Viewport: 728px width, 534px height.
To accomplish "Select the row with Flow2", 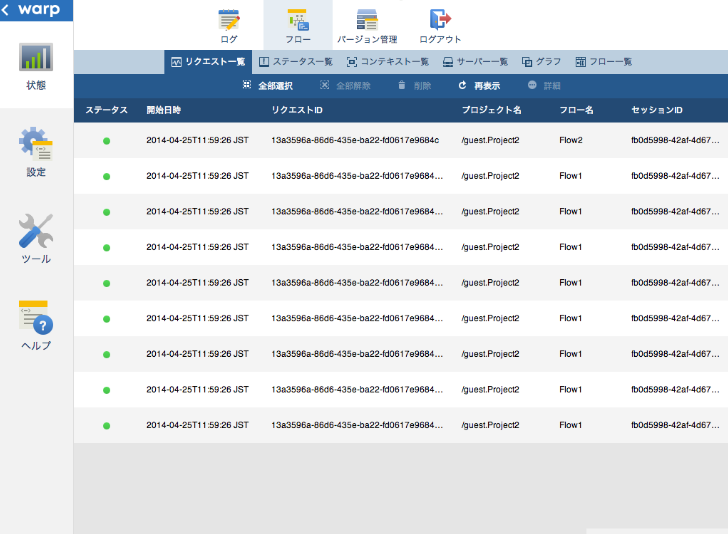I will [400, 140].
